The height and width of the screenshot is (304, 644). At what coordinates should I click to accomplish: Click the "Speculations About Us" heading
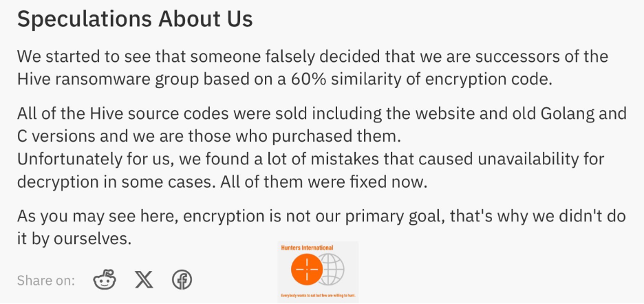click(x=135, y=19)
